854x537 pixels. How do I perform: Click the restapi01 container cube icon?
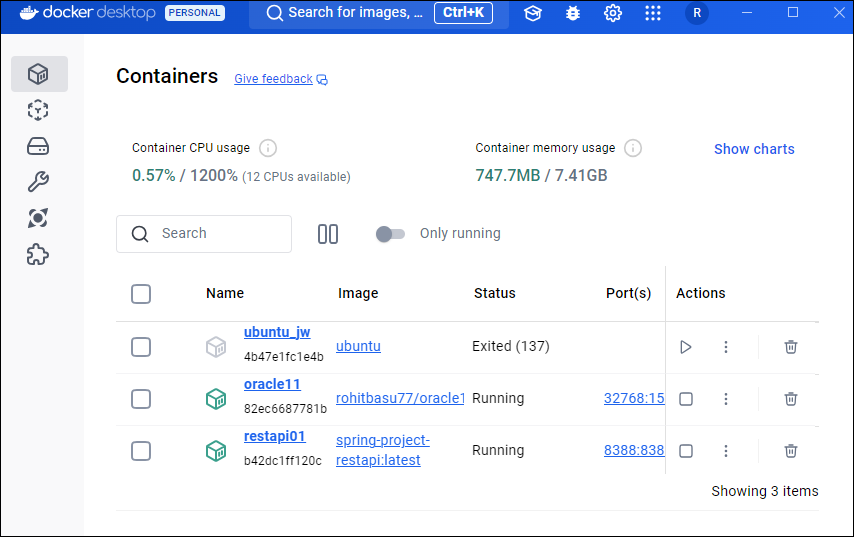216,451
